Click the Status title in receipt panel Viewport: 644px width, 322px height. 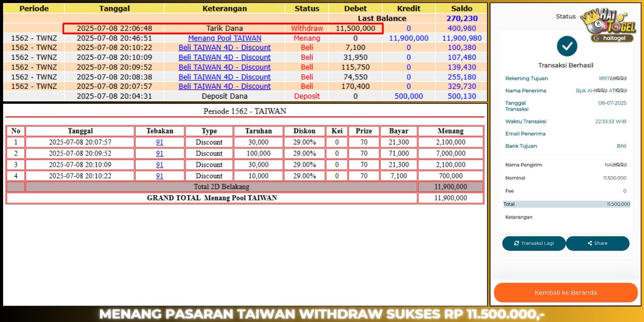pos(566,16)
